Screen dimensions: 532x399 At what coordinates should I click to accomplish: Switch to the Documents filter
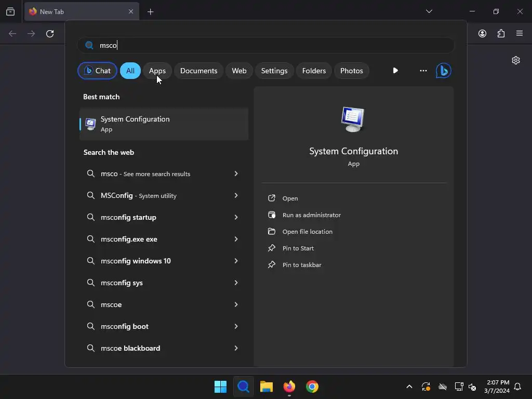tap(199, 71)
